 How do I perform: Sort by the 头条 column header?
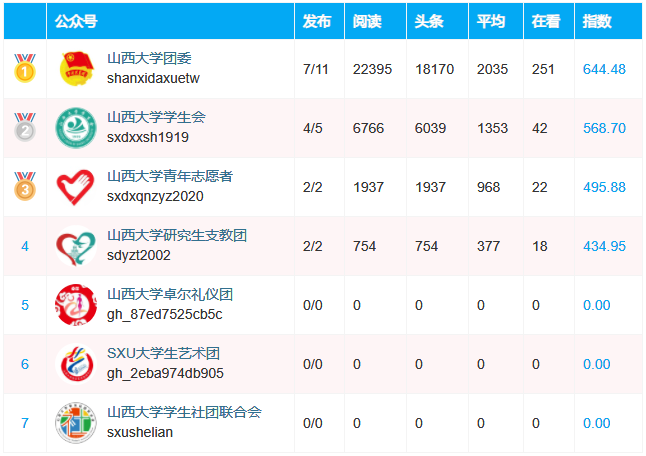point(429,21)
